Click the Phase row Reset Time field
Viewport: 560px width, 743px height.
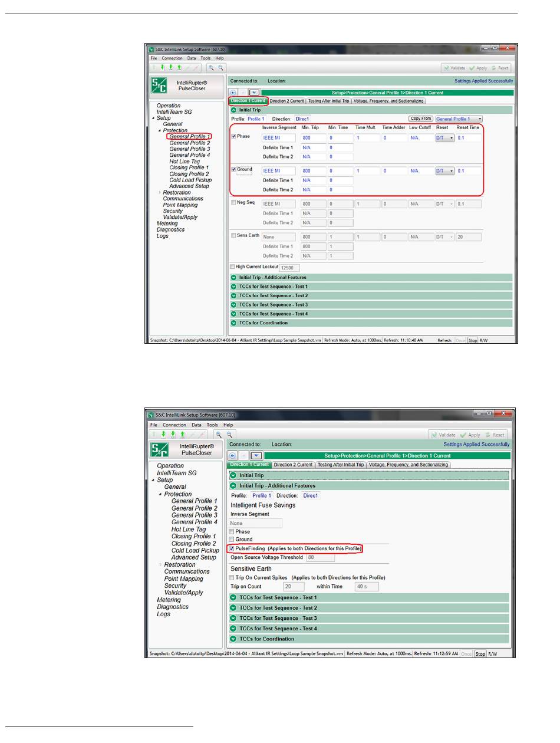(469, 138)
